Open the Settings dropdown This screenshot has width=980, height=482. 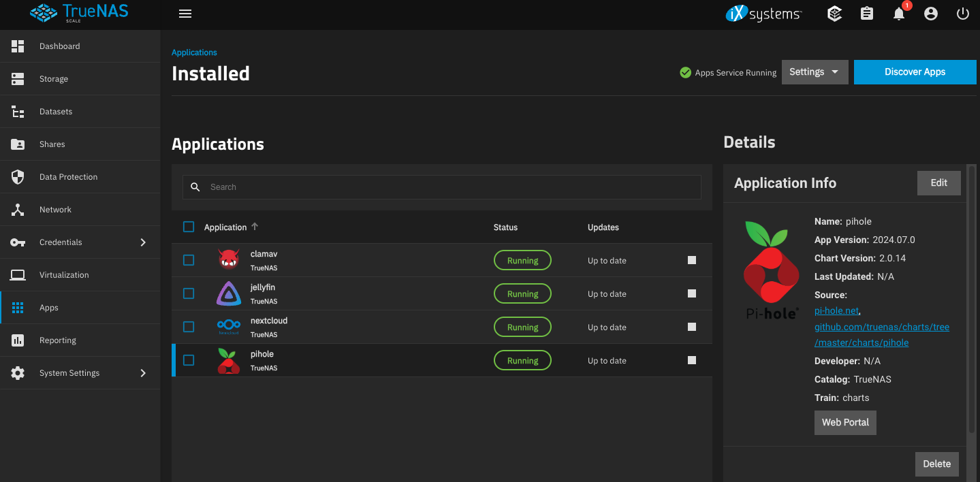pos(815,72)
